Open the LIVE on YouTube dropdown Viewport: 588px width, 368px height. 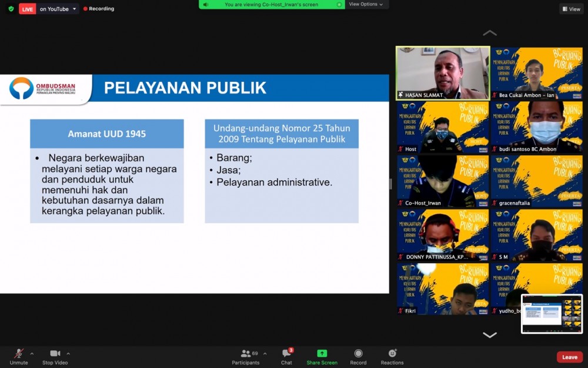point(75,9)
